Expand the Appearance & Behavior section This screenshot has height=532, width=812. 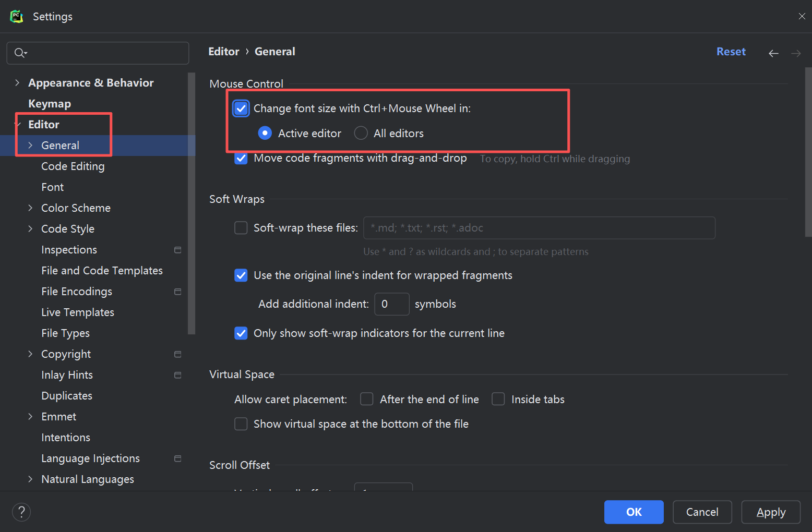[x=17, y=82]
